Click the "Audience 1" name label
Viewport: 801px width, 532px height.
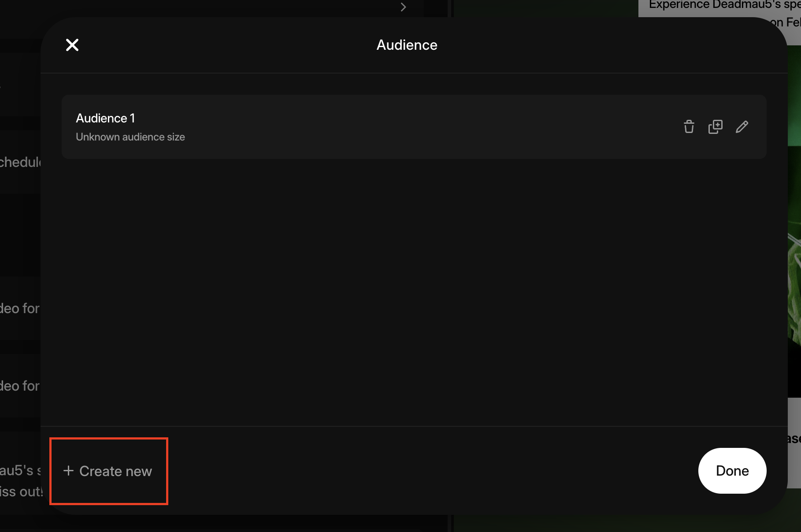tap(105, 118)
